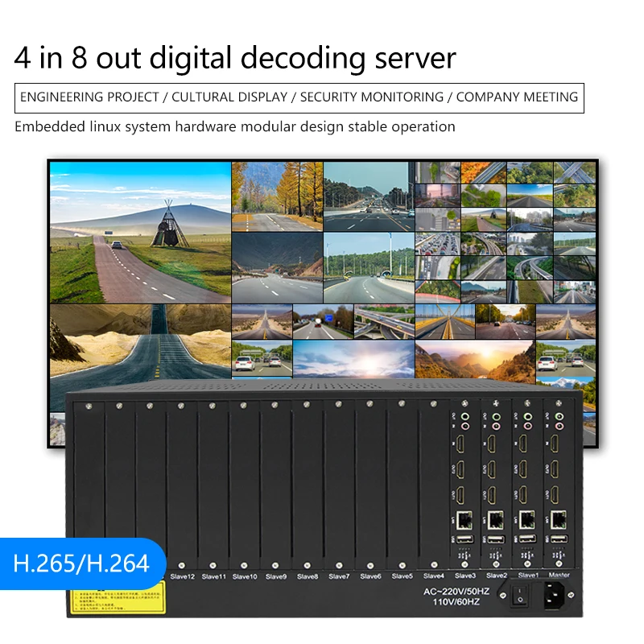Click the pink audio jack on the Slave2 card
644x644 pixels.
[x=497, y=427]
